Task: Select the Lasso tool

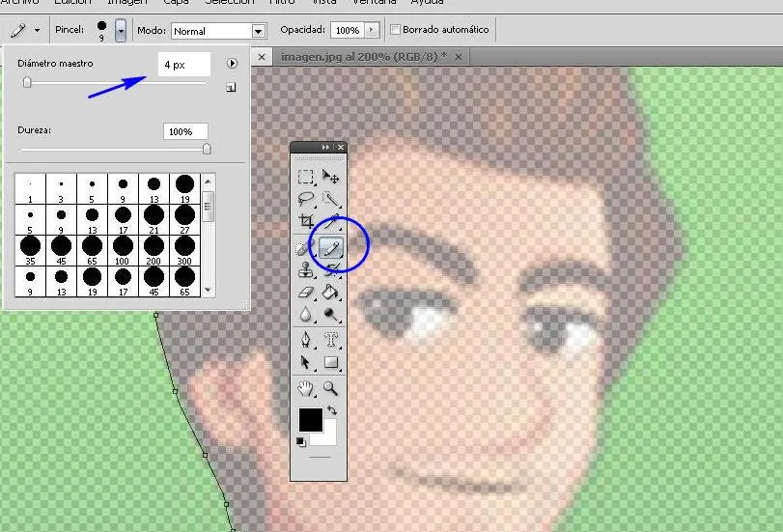Action: [306, 199]
